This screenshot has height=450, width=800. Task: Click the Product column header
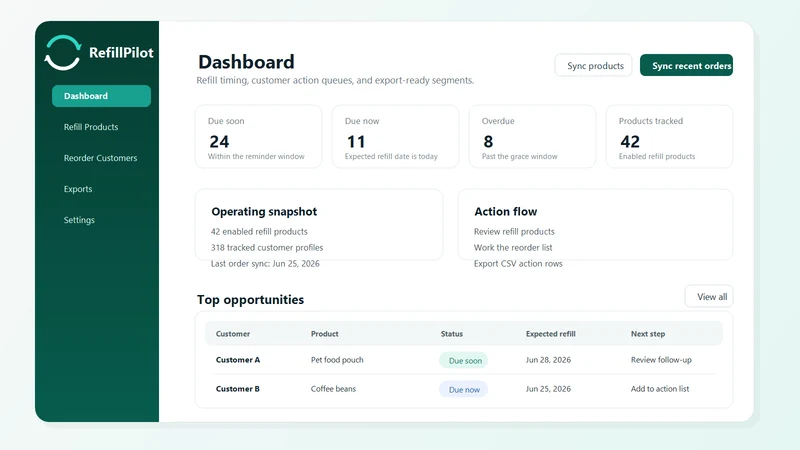(x=324, y=334)
